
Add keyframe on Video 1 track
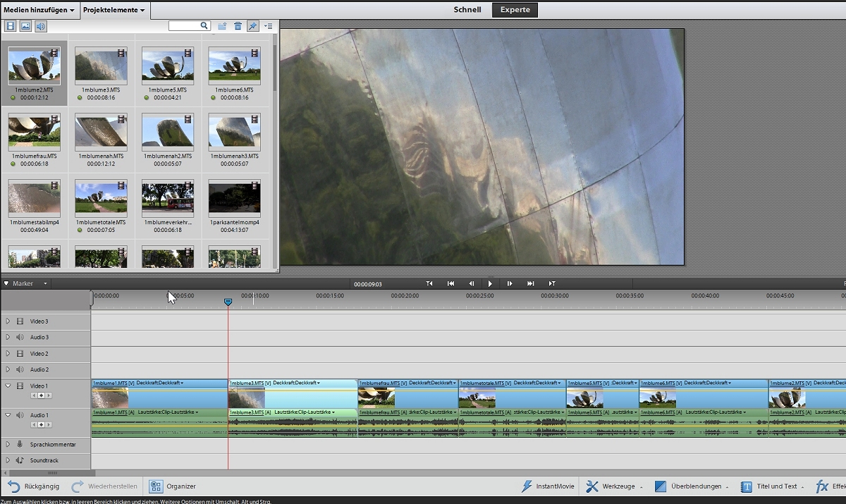[x=41, y=396]
